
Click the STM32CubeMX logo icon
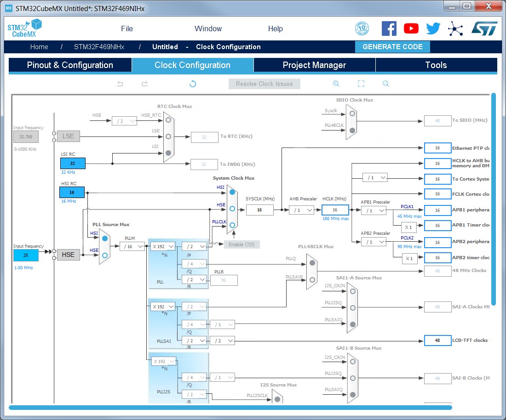[x=24, y=28]
